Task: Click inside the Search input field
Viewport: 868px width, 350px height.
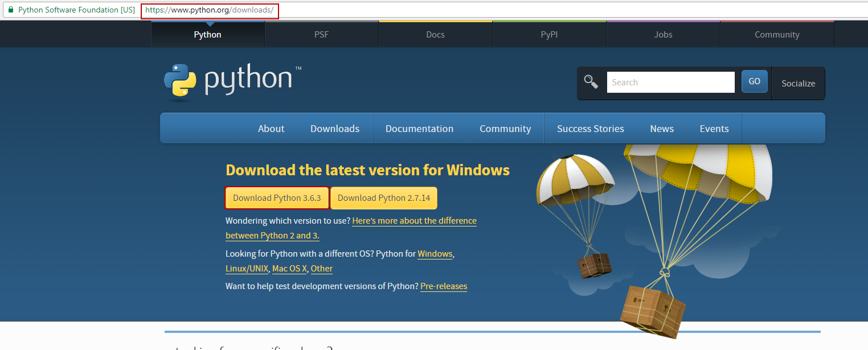Action: [670, 83]
